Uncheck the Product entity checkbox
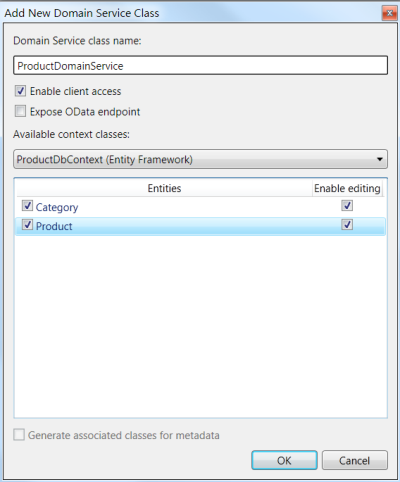Screen dimensions: 400x482 [27, 225]
